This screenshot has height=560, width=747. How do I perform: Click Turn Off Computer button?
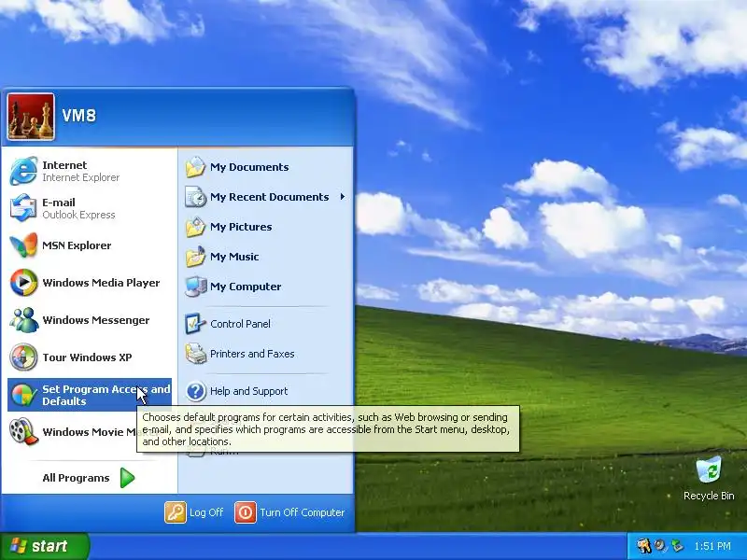point(289,512)
